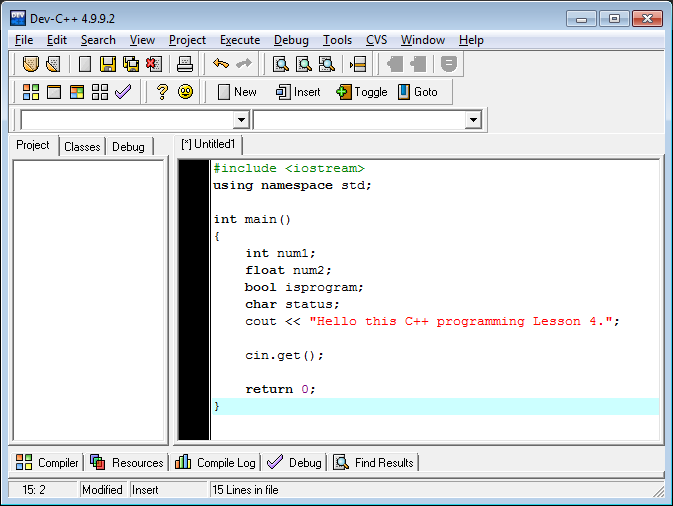This screenshot has height=506, width=673.
Task: Open the Debug menu in the menu bar
Action: coord(291,40)
